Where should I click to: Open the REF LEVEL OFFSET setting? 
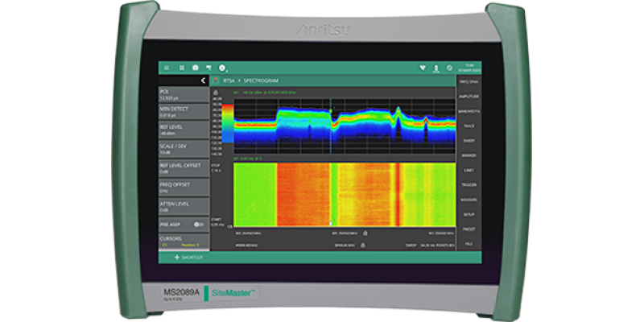pos(184,168)
